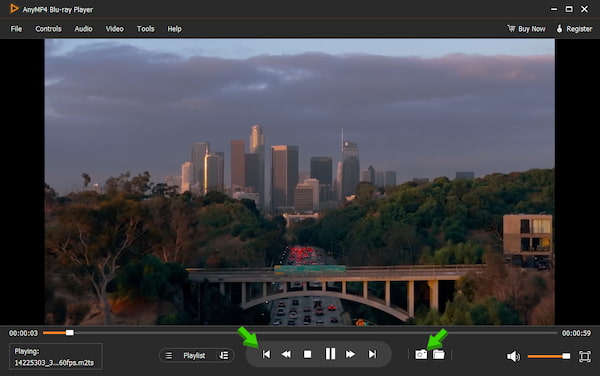The image size is (600, 376).
Task: Click the total duration 00:00:59
Action: 576,333
